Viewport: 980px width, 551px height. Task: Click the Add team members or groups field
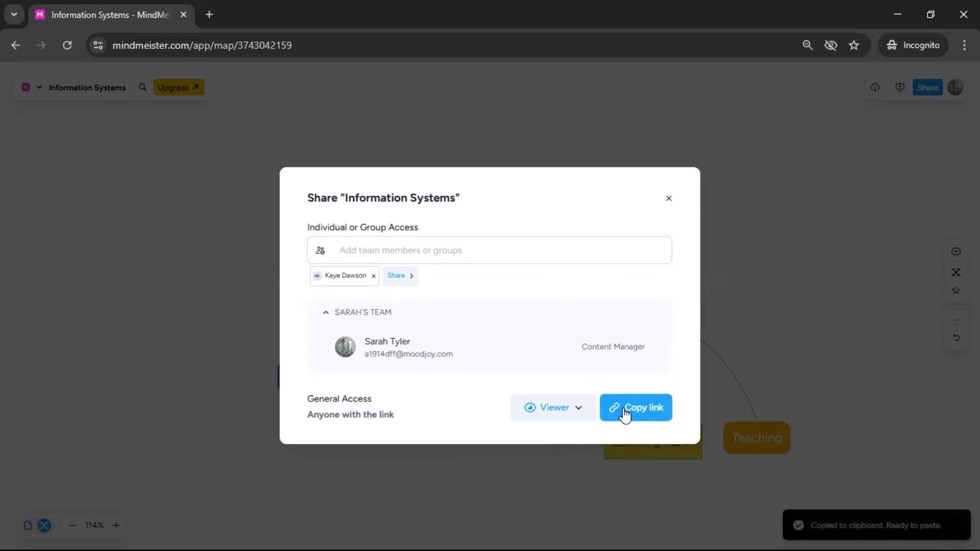[x=489, y=250]
